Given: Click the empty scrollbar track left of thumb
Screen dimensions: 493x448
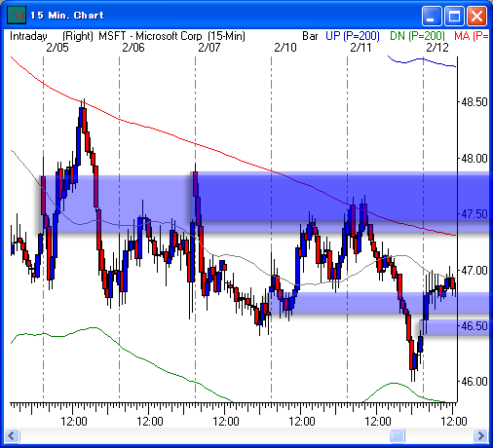Looking at the screenshot, I should [x=205, y=435].
